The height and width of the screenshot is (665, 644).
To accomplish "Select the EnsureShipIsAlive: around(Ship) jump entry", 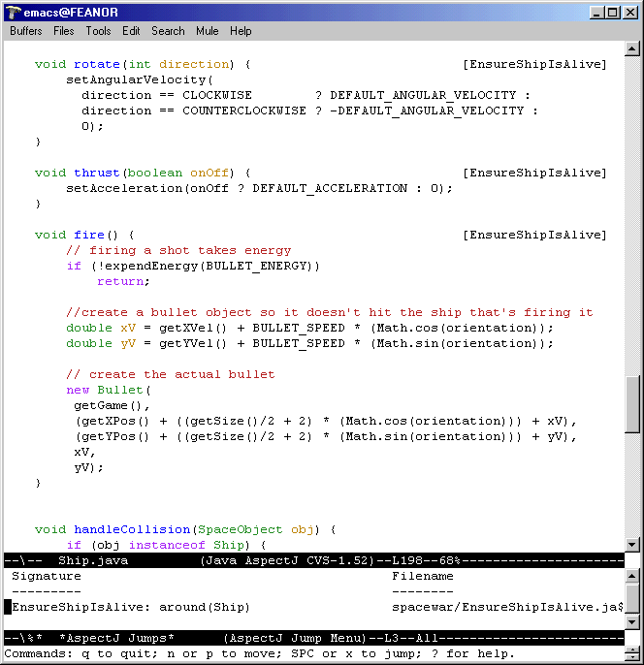I will pos(131,608).
